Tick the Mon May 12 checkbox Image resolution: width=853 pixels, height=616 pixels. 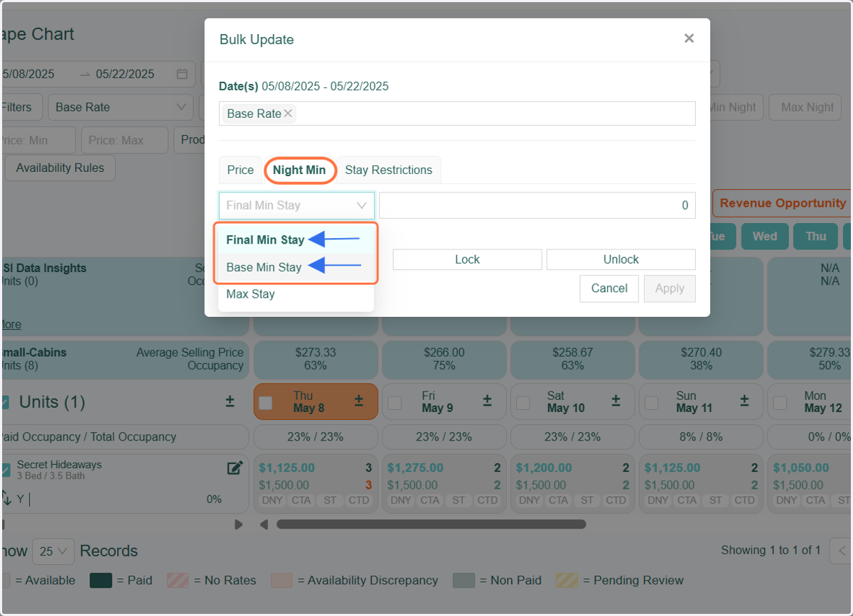pos(780,403)
